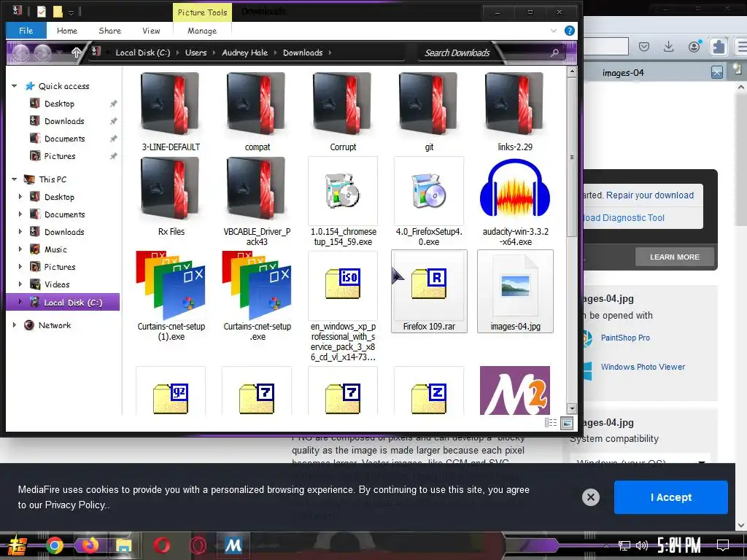Expand Documents under This PC
This screenshot has height=560, width=747.
20,214
